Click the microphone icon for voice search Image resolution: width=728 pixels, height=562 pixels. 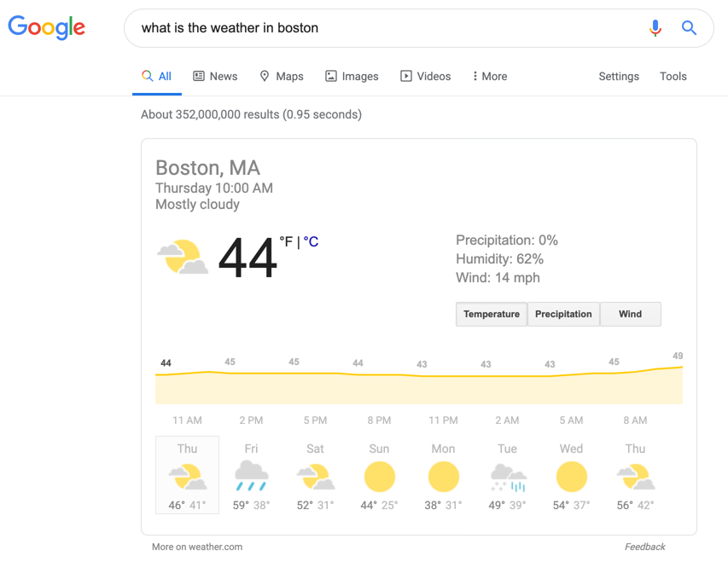655,28
